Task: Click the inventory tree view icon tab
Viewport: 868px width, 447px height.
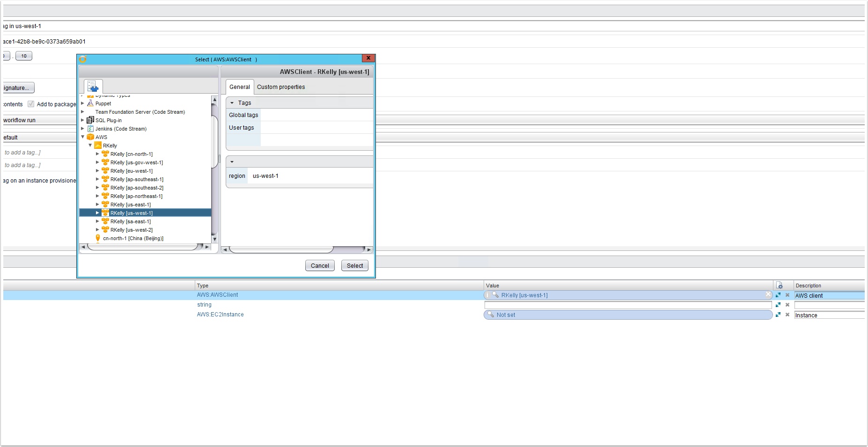Action: (x=93, y=87)
